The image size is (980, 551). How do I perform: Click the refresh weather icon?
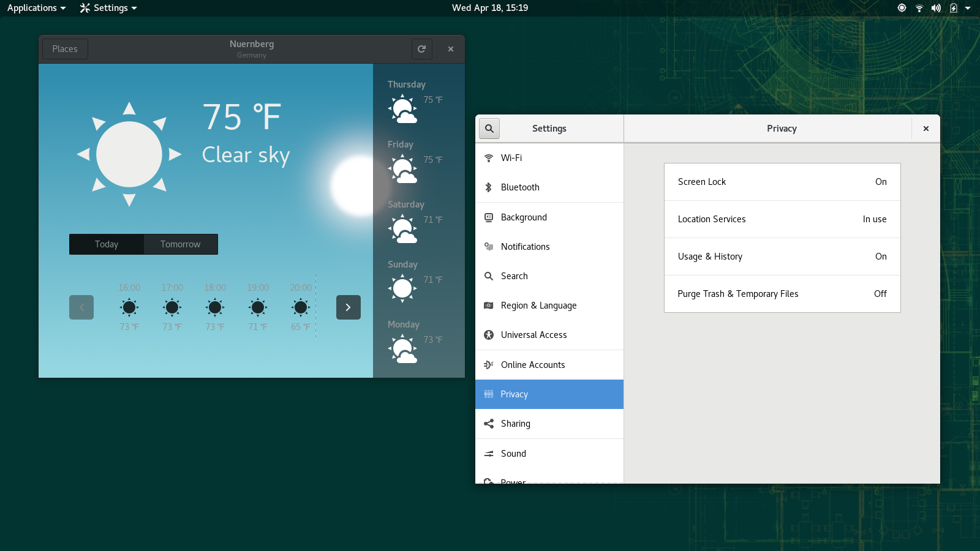421,49
